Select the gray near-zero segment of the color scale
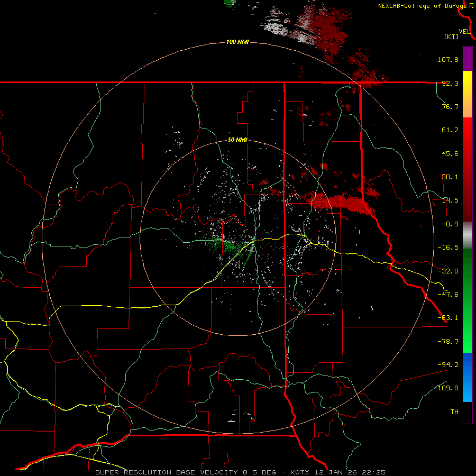 [x=467, y=235]
